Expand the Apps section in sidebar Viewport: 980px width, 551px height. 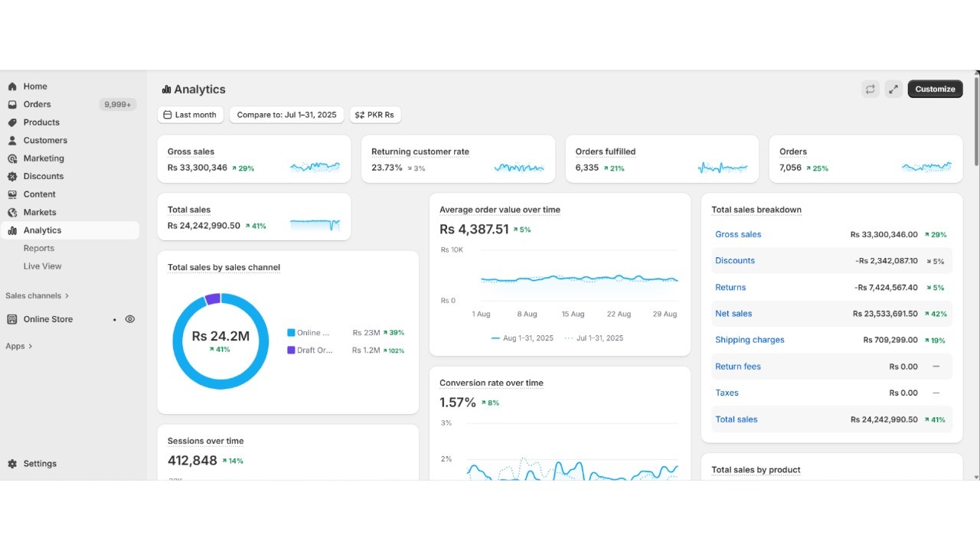[x=19, y=346]
